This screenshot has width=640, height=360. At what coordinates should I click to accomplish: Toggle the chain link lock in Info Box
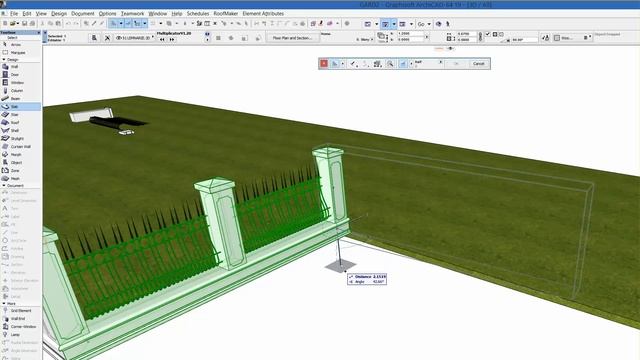pyautogui.click(x=480, y=37)
